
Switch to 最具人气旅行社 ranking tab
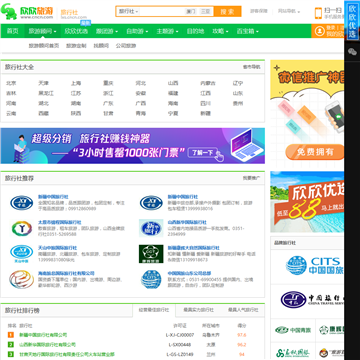click(x=243, y=310)
